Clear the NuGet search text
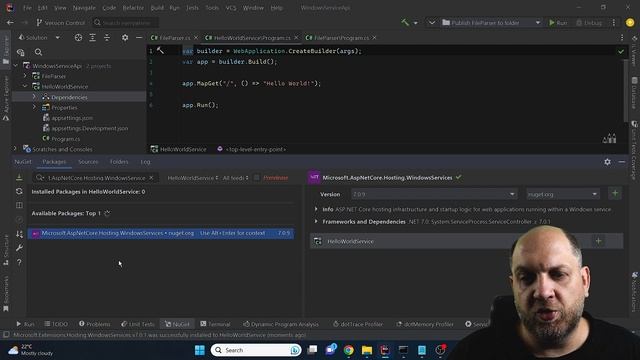This screenshot has width=640, height=360. pos(151,178)
